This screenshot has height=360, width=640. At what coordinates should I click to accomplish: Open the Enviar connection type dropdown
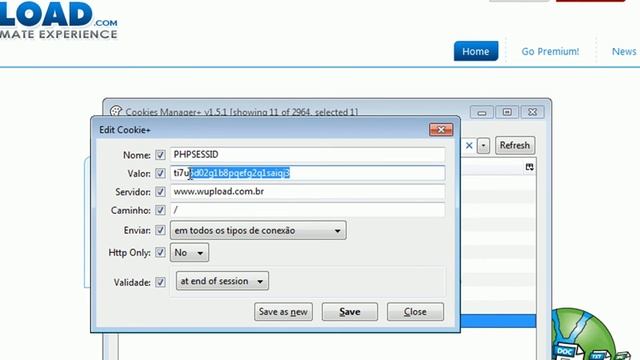coord(258,230)
